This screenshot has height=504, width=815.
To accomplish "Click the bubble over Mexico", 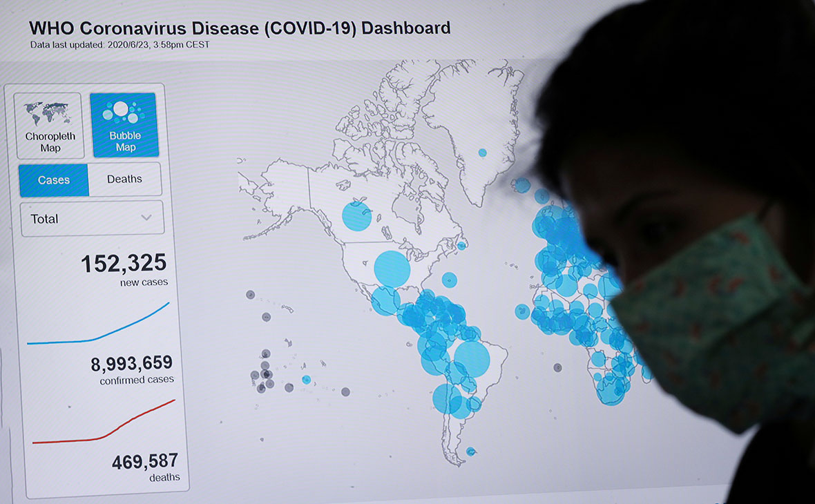I will tap(386, 301).
